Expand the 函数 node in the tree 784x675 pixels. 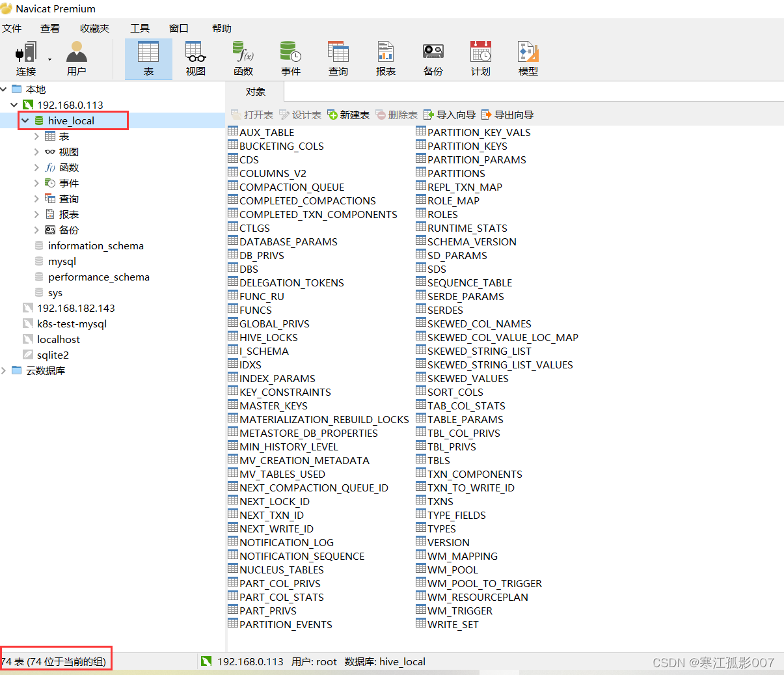(36, 167)
